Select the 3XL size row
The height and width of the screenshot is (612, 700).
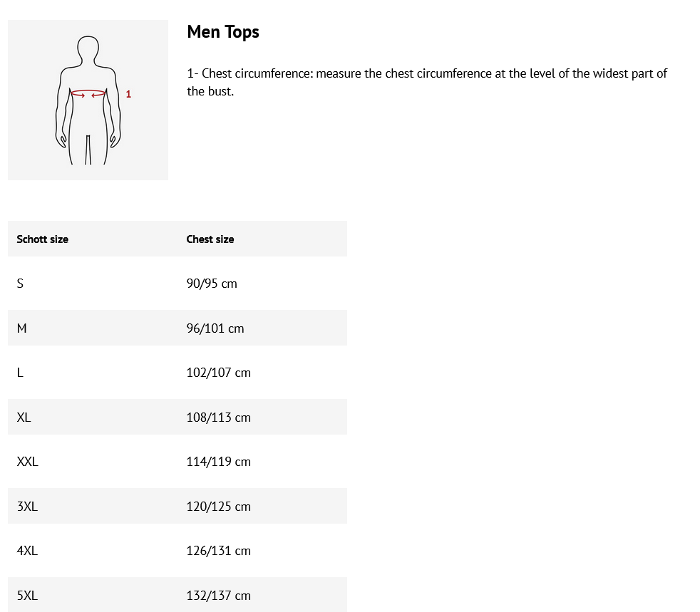pos(177,507)
